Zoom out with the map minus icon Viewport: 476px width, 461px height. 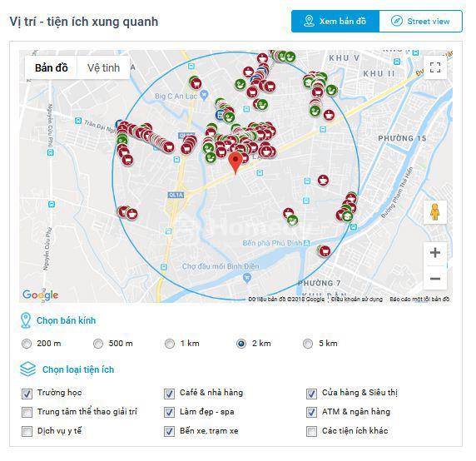tap(435, 278)
